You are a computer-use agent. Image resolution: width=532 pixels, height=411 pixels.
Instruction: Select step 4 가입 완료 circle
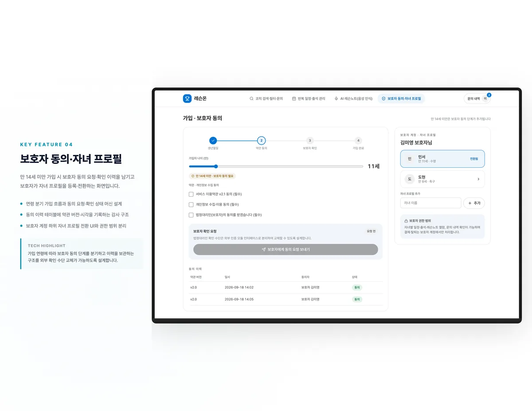(x=358, y=140)
